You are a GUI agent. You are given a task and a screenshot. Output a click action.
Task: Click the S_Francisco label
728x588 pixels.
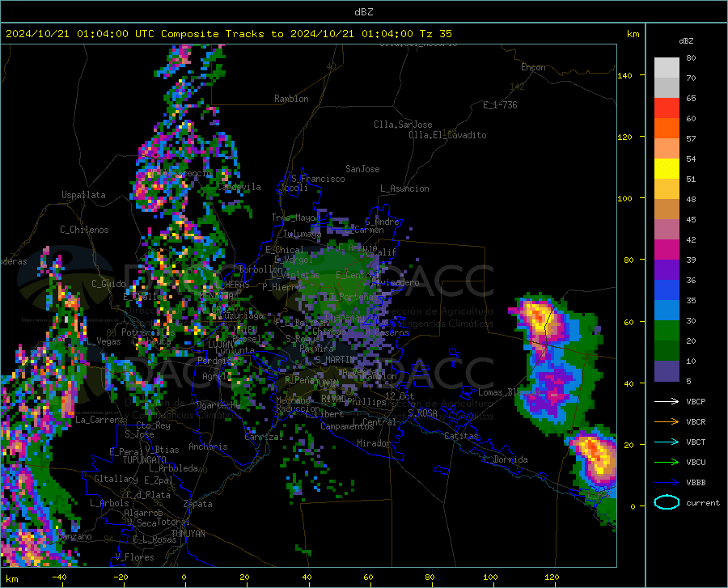[x=318, y=179]
